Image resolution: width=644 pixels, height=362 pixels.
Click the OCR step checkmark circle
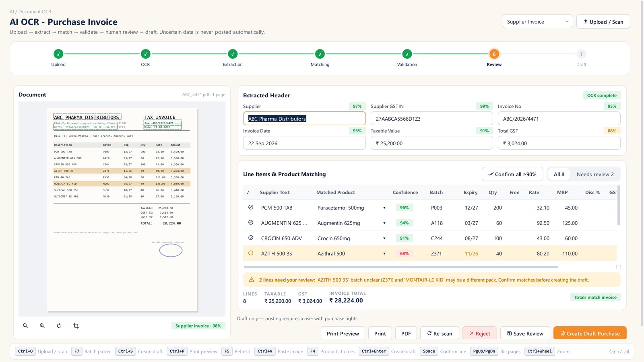[x=145, y=54]
